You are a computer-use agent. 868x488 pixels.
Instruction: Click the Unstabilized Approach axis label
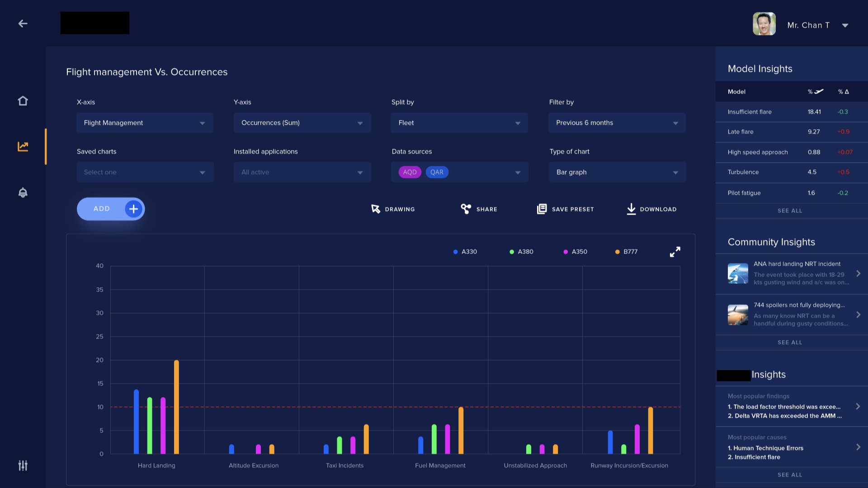535,466
